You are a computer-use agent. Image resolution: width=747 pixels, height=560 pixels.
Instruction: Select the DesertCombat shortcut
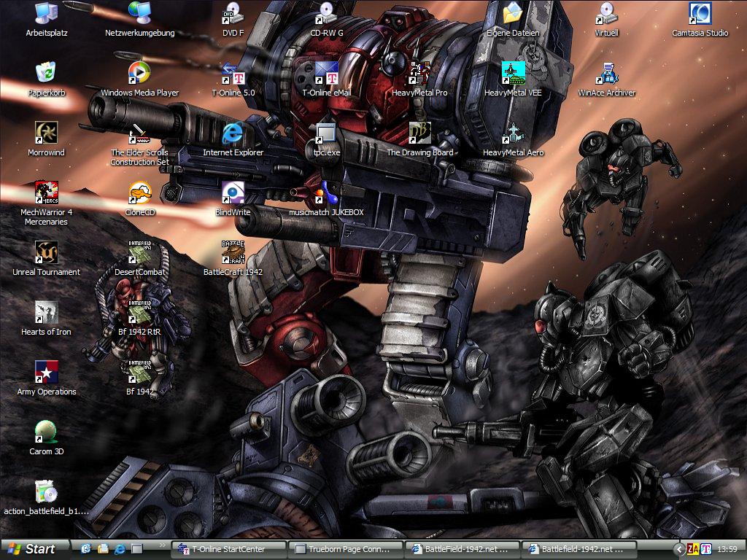[139, 259]
